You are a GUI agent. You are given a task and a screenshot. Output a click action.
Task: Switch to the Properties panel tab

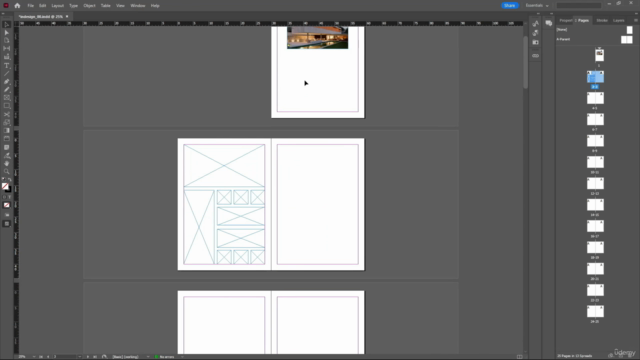(x=566, y=20)
